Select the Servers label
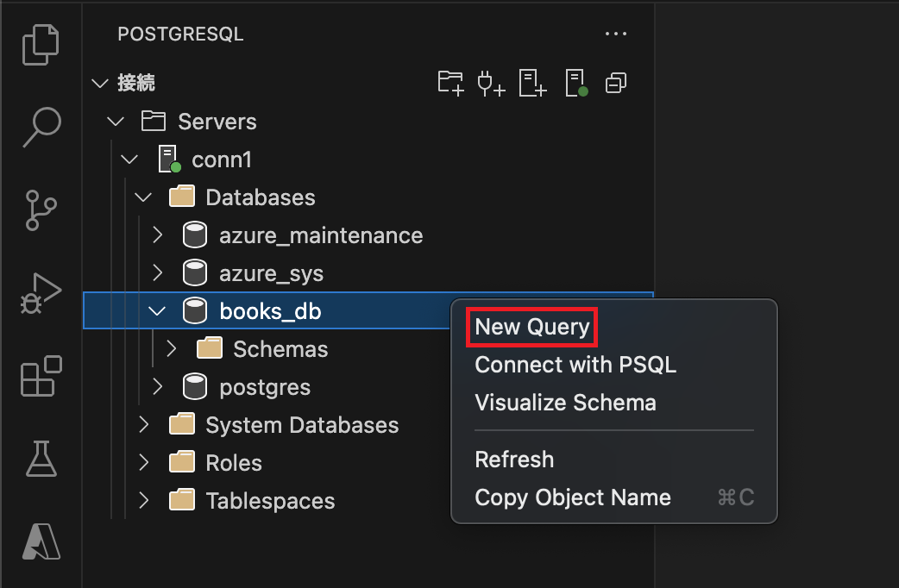 (x=217, y=122)
